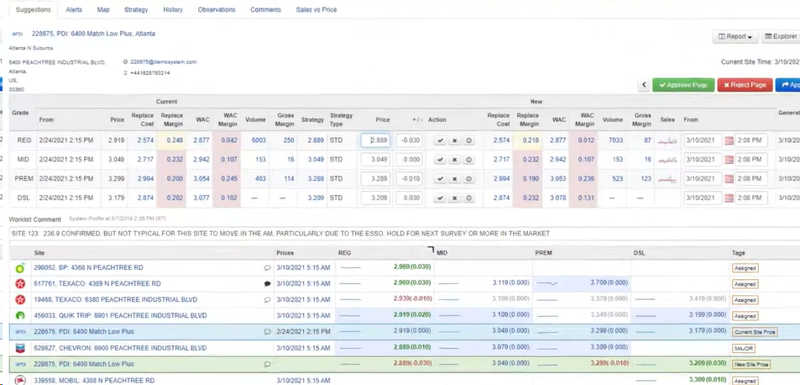The width and height of the screenshot is (800, 385).
Task: Open comment bubble for Texaco 6380 row
Action: point(267,300)
